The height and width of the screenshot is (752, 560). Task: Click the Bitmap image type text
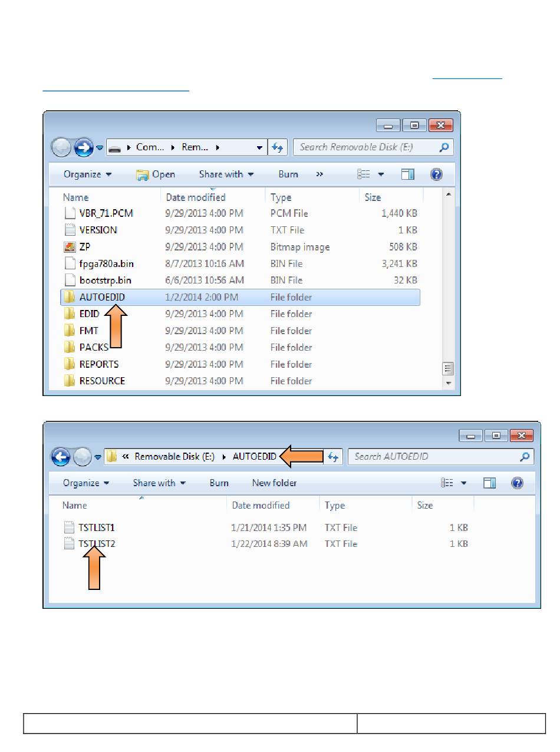(x=300, y=247)
